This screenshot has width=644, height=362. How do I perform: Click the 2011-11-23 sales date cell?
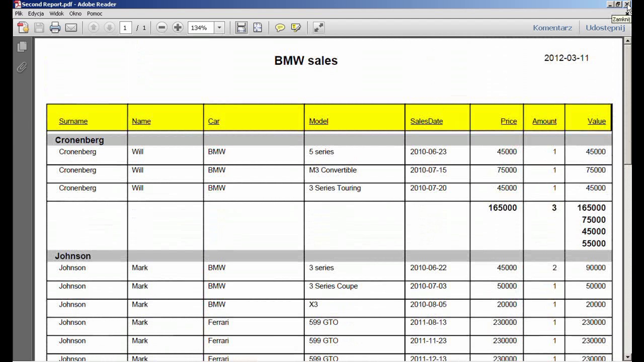[429, 340]
